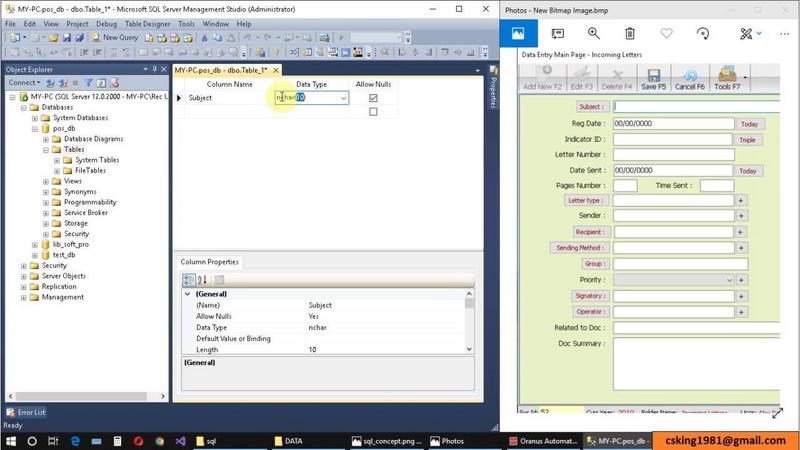Image resolution: width=800 pixels, height=450 pixels.
Task: Click the Today button beside Date Sent
Action: (x=748, y=171)
